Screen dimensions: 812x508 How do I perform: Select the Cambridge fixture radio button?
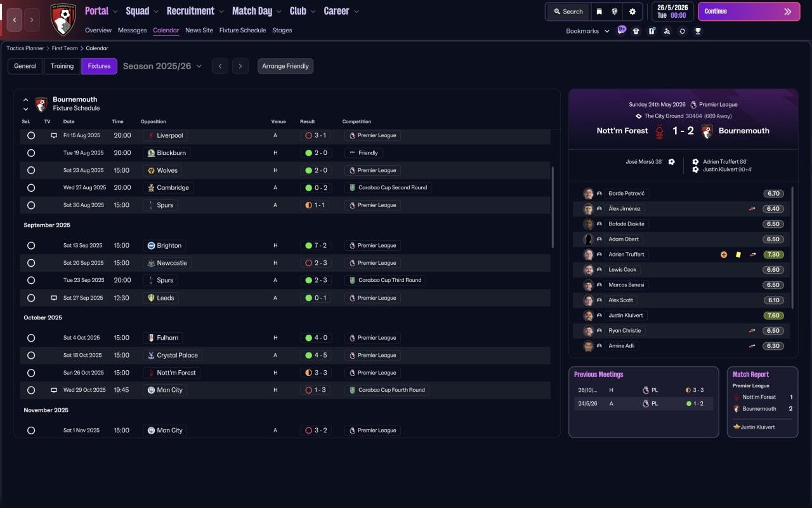pyautogui.click(x=31, y=188)
